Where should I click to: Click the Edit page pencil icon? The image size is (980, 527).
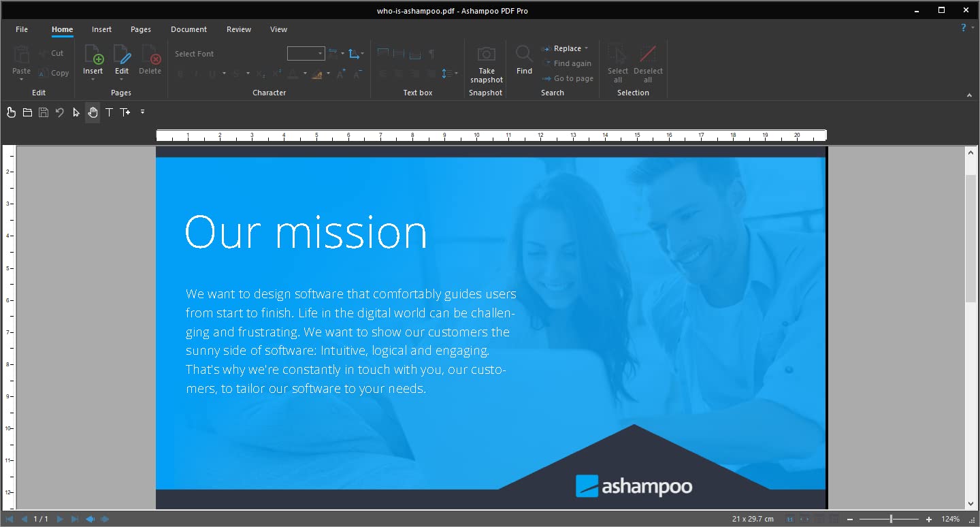tap(122, 54)
